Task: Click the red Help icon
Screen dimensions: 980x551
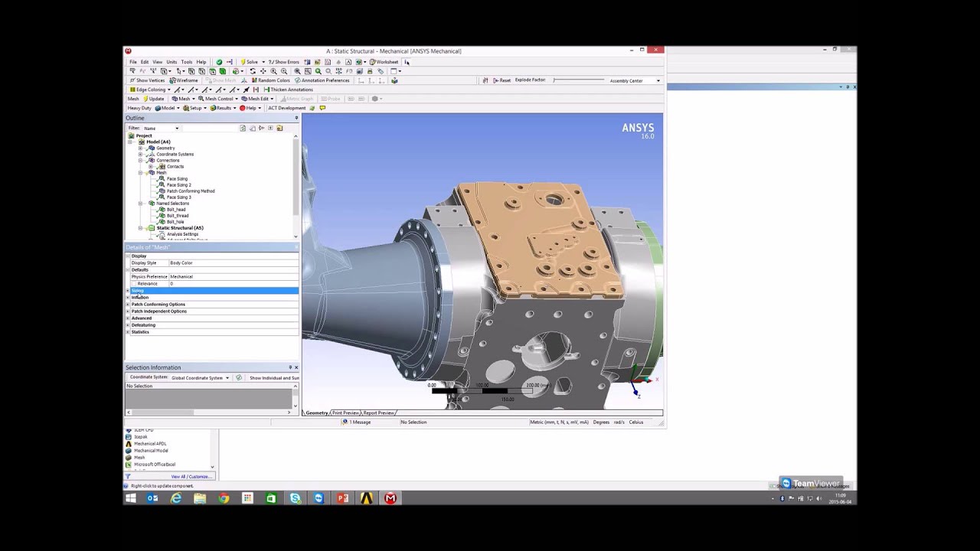Action: tap(242, 108)
